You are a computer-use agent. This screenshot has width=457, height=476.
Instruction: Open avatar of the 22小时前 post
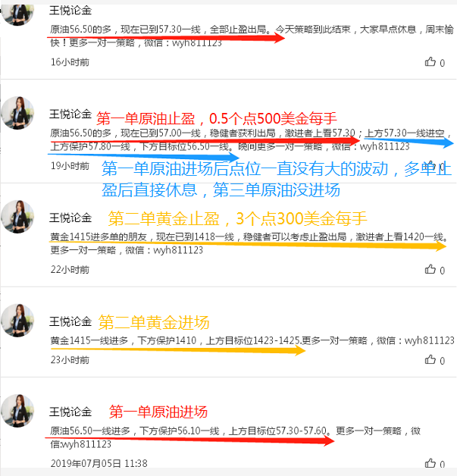(x=17, y=217)
